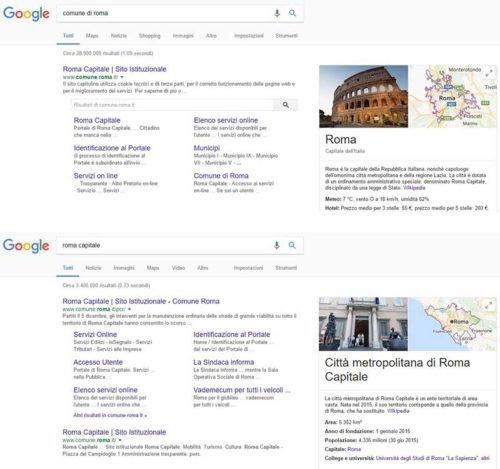This screenshot has height=469, width=500.
Task: Open the 'Comune di Roma' sitelink
Action: tap(221, 176)
